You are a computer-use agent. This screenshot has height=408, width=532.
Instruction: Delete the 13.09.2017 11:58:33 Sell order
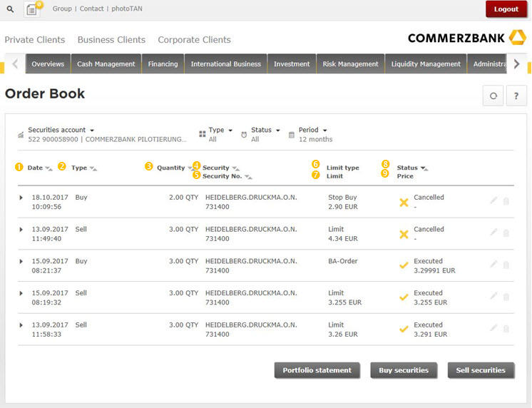tap(506, 329)
